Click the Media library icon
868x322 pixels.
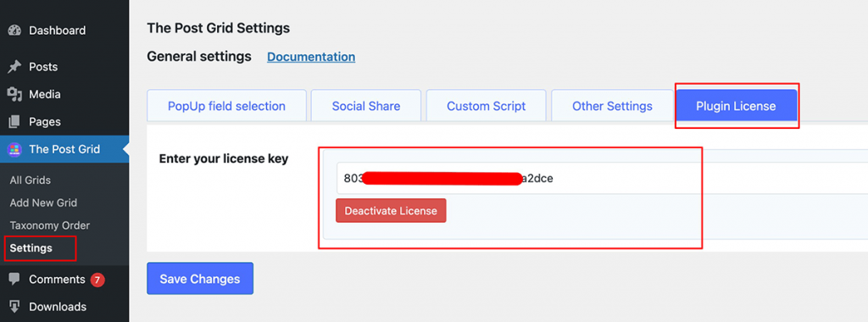click(14, 95)
